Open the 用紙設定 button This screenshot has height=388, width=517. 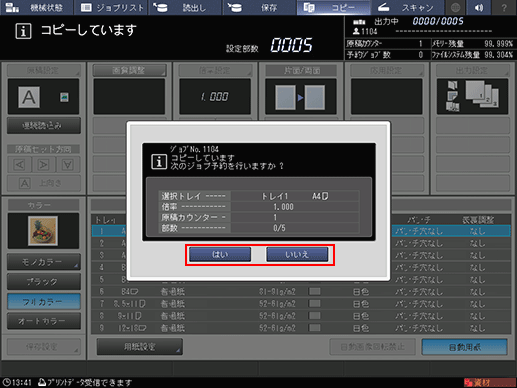coord(140,347)
